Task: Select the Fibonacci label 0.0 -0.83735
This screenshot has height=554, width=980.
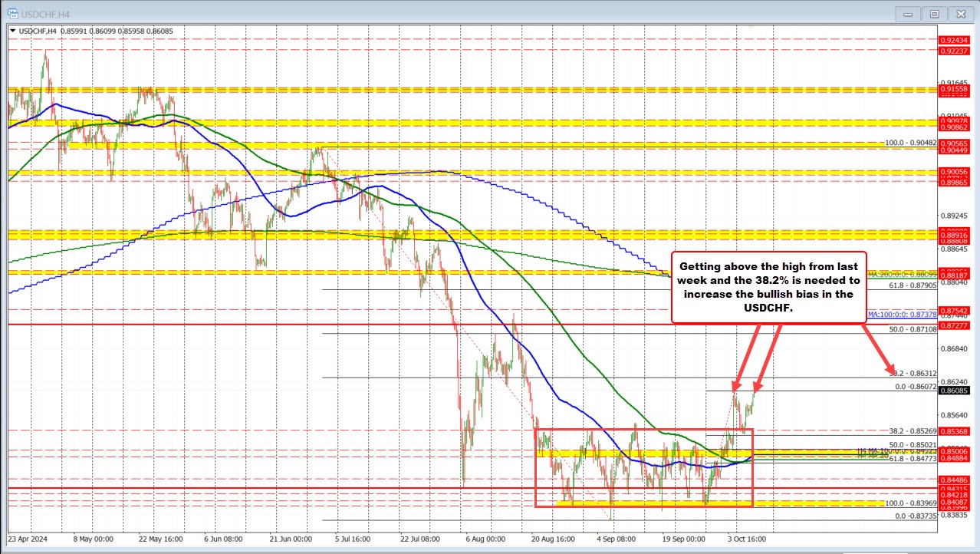Action: [916, 516]
